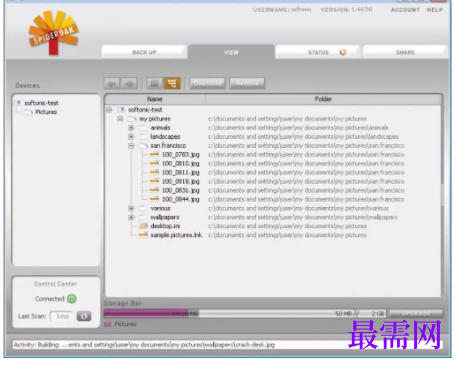Click the 100_0831.jpg file icon
Image resolution: width=460 pixels, height=366 pixels.
pyautogui.click(x=154, y=190)
